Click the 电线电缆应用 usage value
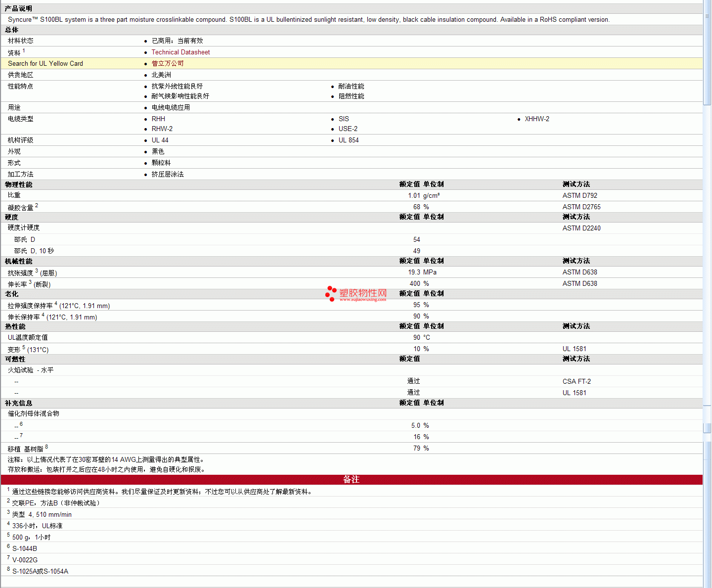The width and height of the screenshot is (712, 588). tap(171, 107)
